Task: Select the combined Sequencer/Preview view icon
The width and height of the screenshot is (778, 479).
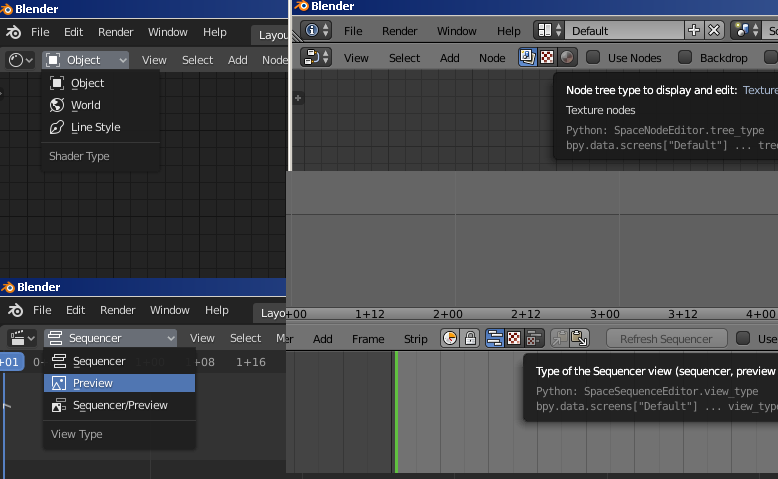Action: (x=533, y=338)
